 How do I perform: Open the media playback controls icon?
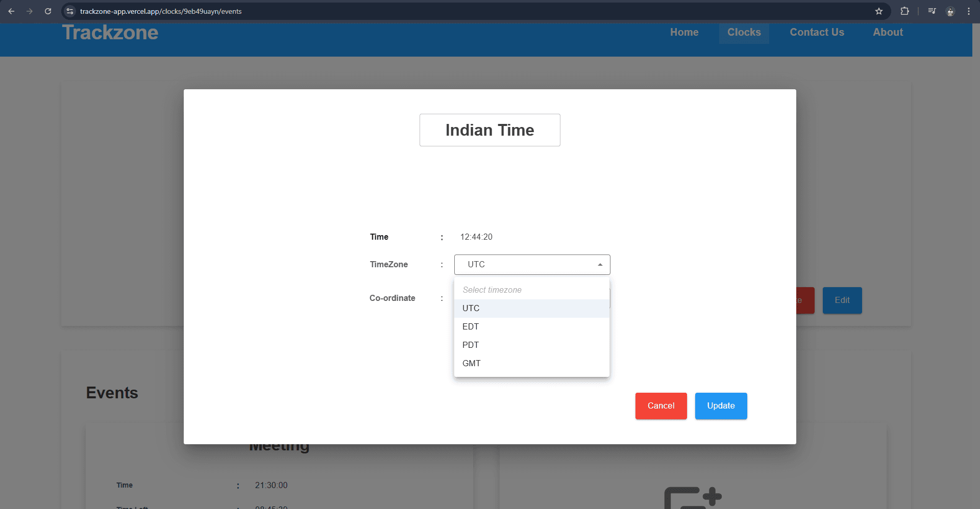click(x=932, y=11)
